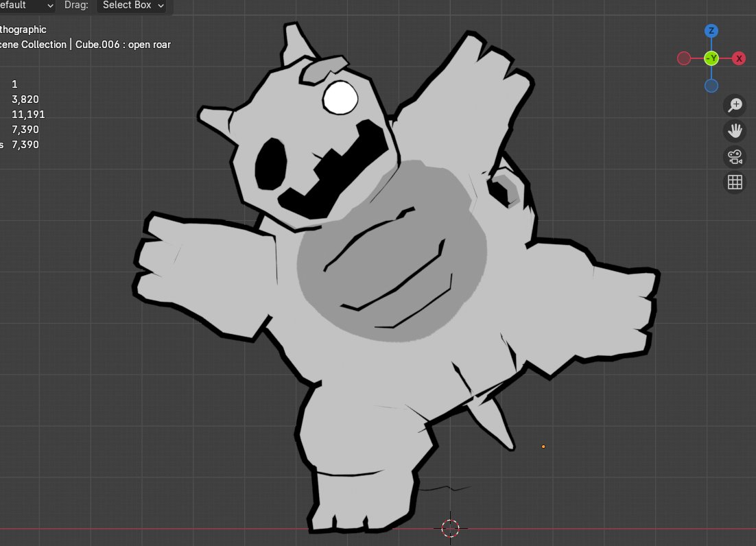Click the orange object origin dot
This screenshot has height=546, width=756.
pyautogui.click(x=543, y=447)
